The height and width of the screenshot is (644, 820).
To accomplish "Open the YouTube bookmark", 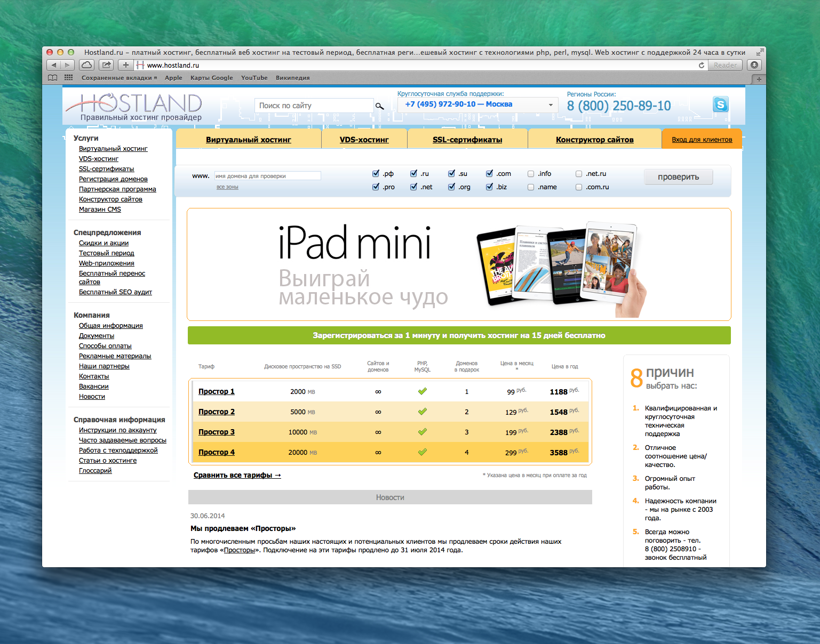I will [x=254, y=78].
